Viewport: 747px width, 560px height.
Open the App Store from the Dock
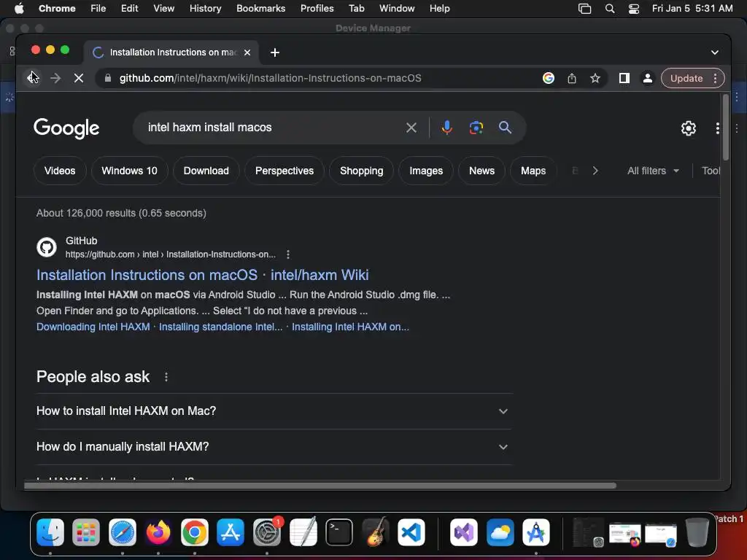tap(231, 532)
